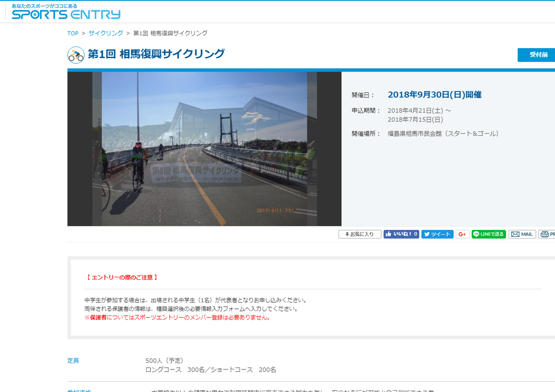
Task: Email the event using the MAIL button
Action: (522, 234)
